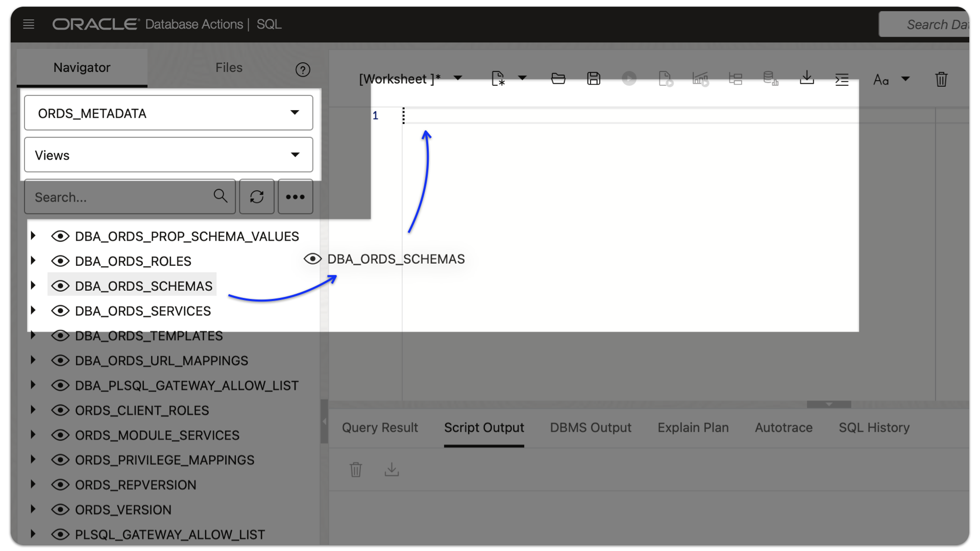Switch to the Files tab
The width and height of the screenshot is (980, 551).
229,67
